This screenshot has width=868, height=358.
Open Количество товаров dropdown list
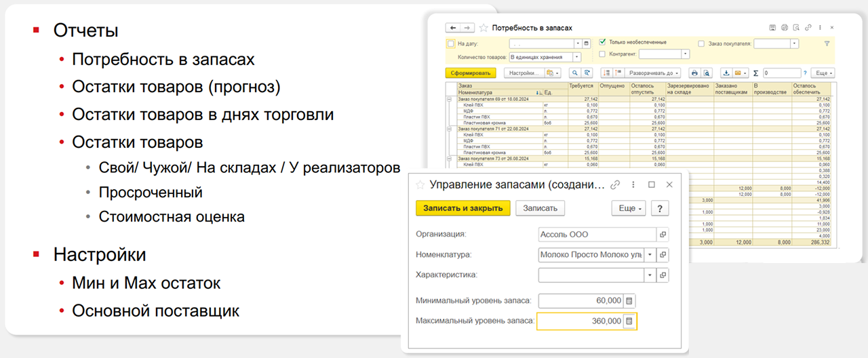pos(576,57)
